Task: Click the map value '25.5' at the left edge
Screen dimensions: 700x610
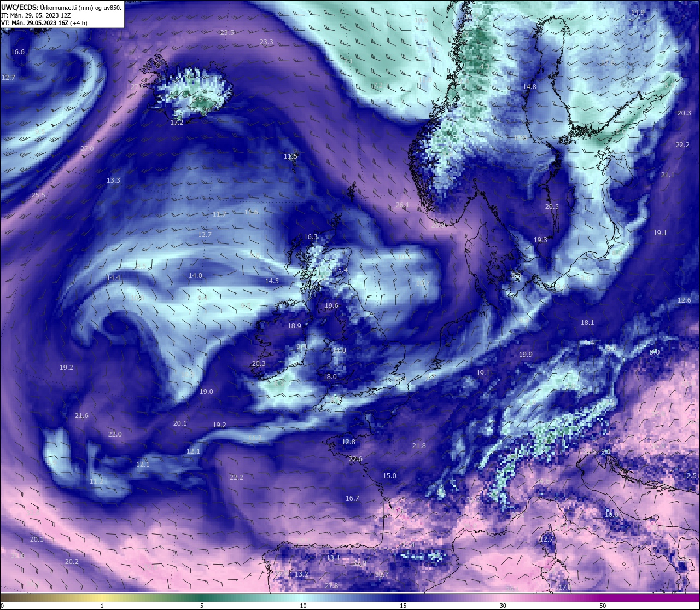Action: [x=38, y=195]
